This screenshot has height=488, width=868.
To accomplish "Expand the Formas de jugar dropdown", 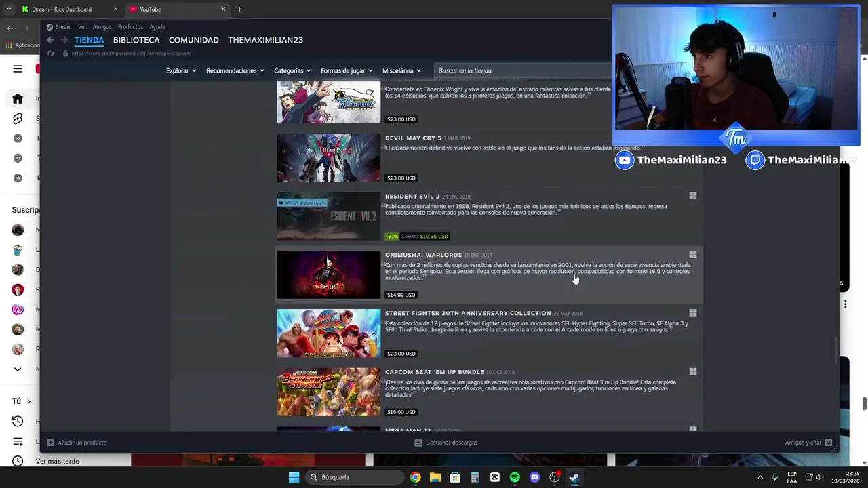I will 347,70.
